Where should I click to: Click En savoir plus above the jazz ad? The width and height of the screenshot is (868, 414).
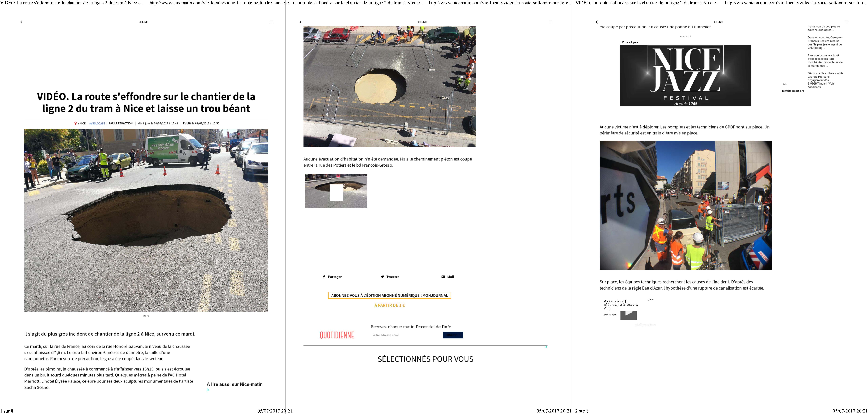coord(630,42)
